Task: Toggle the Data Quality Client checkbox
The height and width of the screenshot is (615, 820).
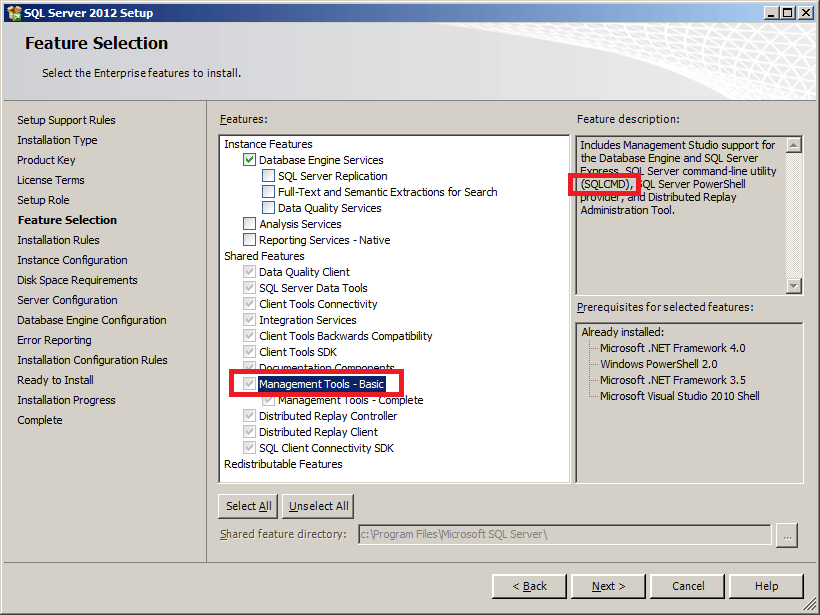Action: [249, 272]
